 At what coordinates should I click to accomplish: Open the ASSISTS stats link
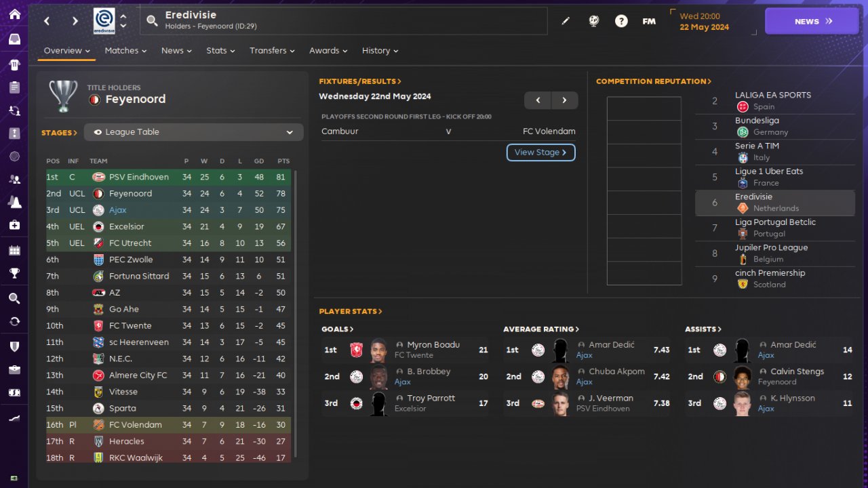coord(703,329)
